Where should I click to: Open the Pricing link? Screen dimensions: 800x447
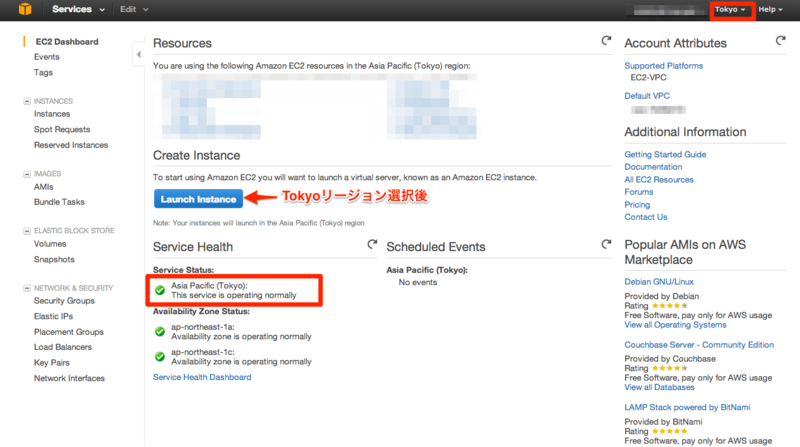pyautogui.click(x=637, y=205)
